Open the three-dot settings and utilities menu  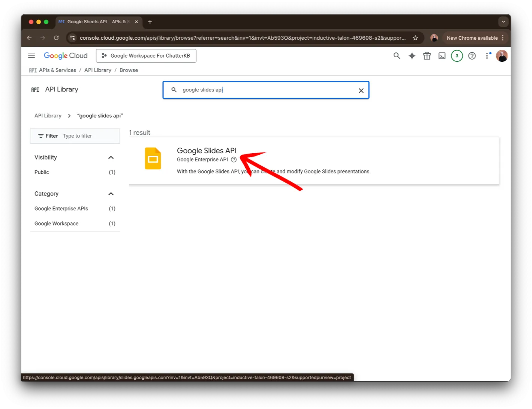(x=487, y=56)
